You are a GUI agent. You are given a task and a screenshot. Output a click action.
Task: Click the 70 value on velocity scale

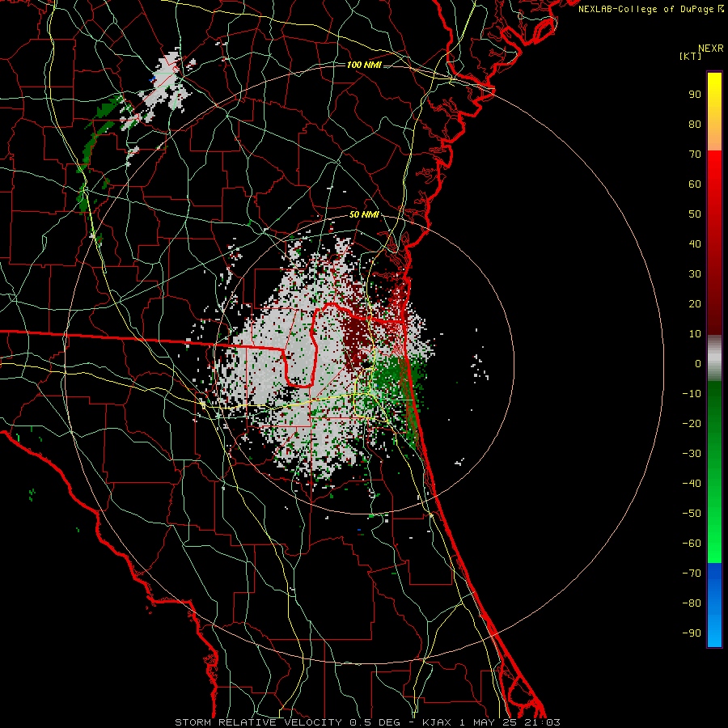point(695,154)
